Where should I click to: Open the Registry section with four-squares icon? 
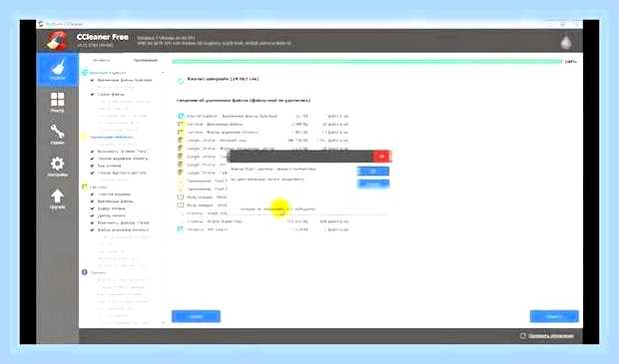pyautogui.click(x=58, y=102)
